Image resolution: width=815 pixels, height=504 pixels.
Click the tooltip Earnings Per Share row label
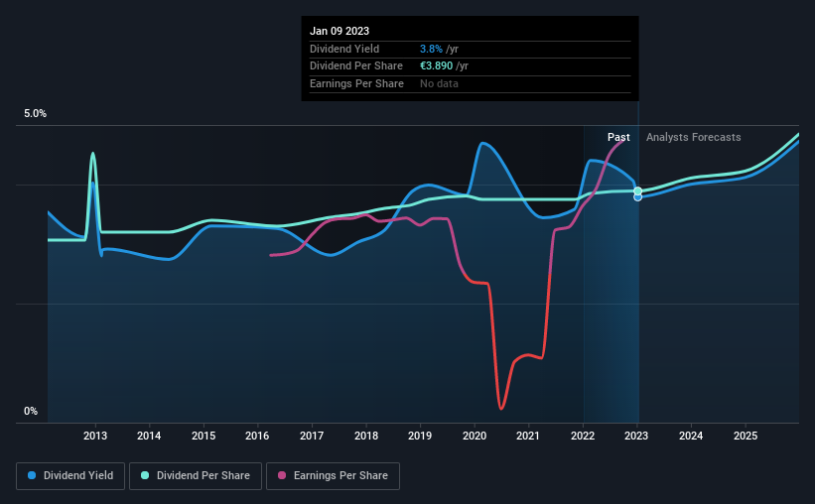(356, 83)
